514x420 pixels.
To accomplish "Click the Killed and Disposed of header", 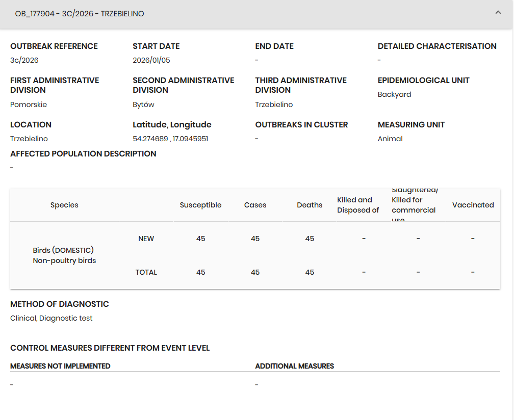I will [x=358, y=205].
